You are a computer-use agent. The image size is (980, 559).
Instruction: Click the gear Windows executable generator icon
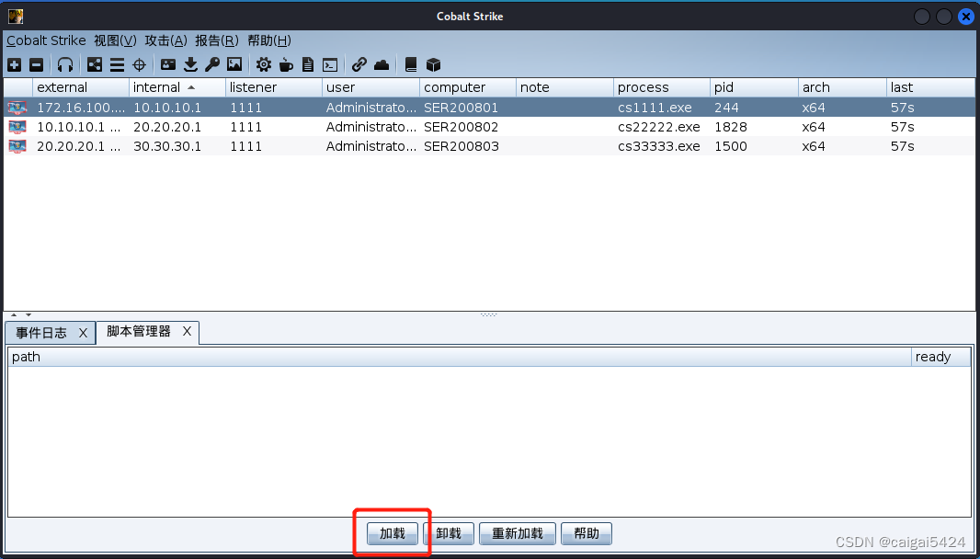point(264,64)
